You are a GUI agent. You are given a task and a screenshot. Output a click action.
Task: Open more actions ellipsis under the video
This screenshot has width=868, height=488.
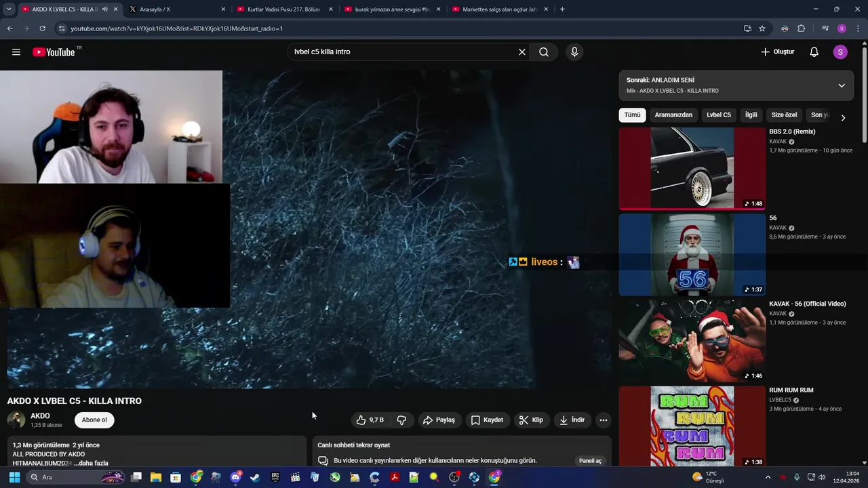(x=603, y=420)
